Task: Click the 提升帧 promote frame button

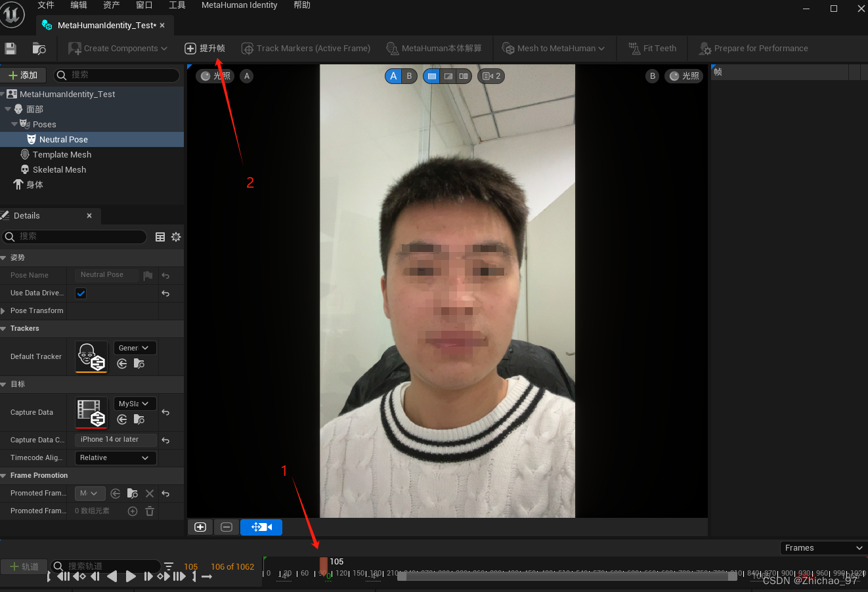Action: click(x=205, y=49)
